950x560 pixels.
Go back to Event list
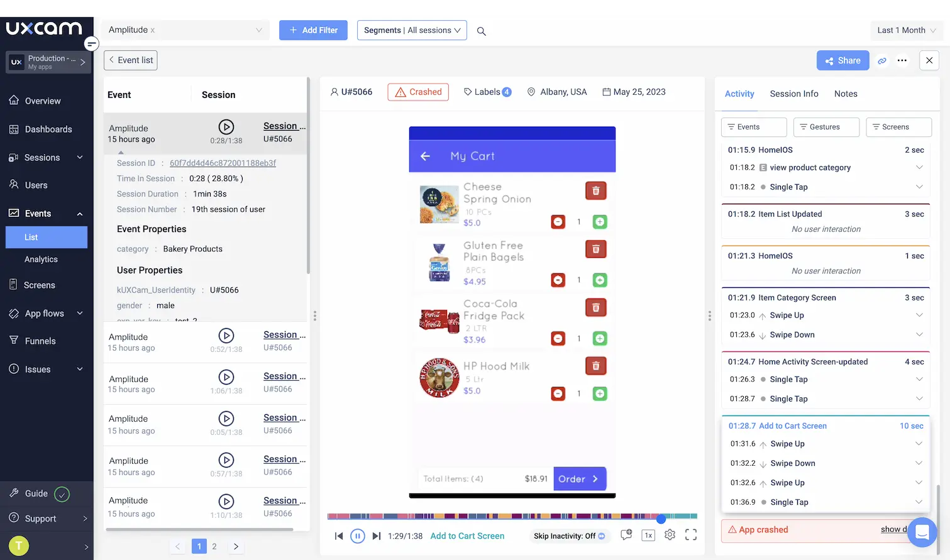coord(131,60)
